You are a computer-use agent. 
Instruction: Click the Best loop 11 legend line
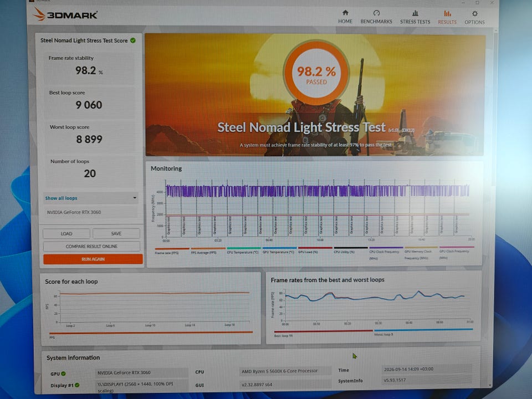tap(323, 331)
